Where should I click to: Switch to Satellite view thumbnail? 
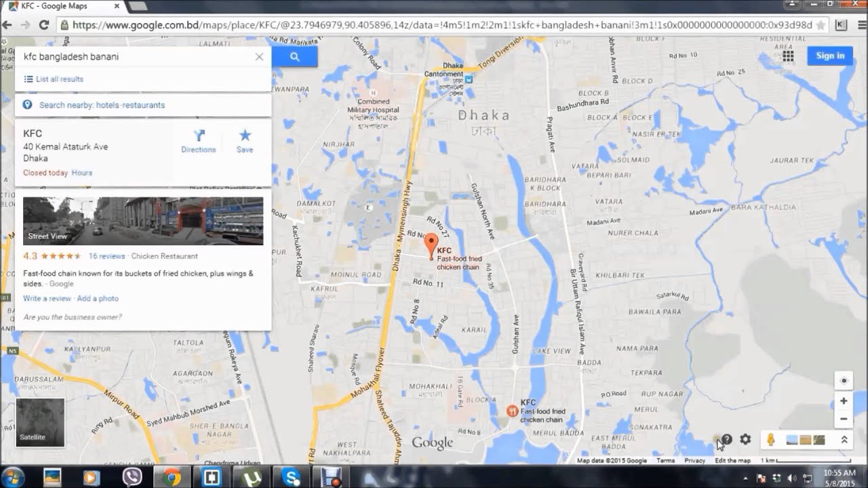pos(40,422)
